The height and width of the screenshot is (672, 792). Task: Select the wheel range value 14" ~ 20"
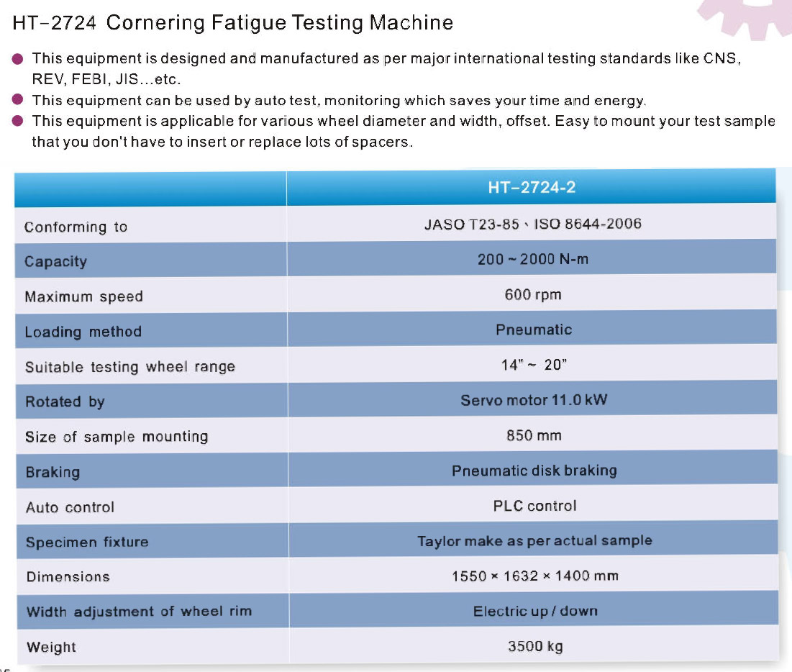533,365
